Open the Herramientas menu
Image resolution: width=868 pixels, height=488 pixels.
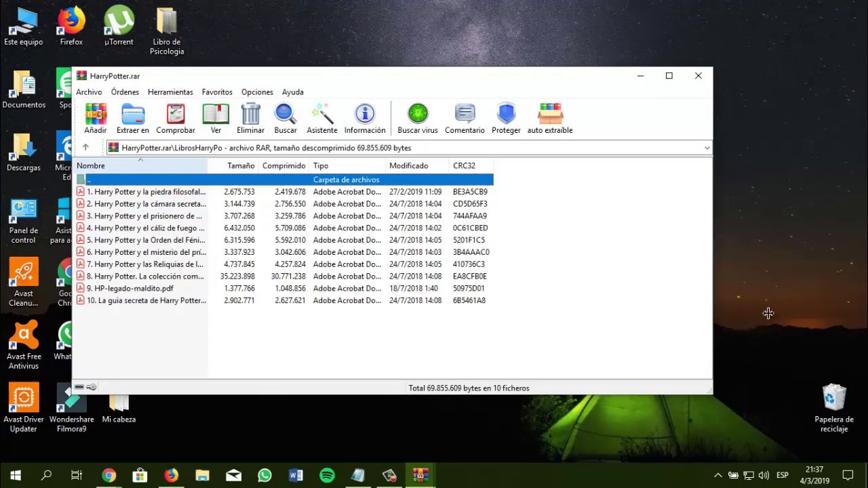(x=170, y=92)
